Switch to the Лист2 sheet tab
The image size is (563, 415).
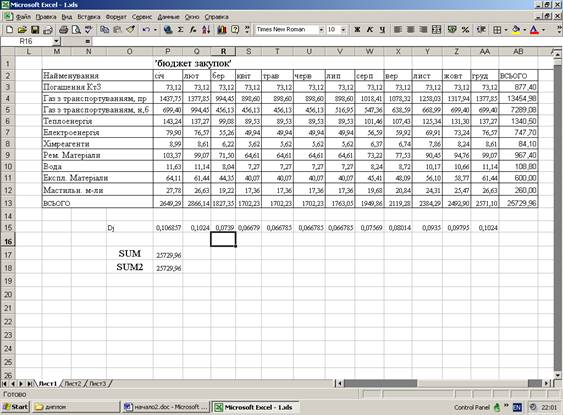73,383
